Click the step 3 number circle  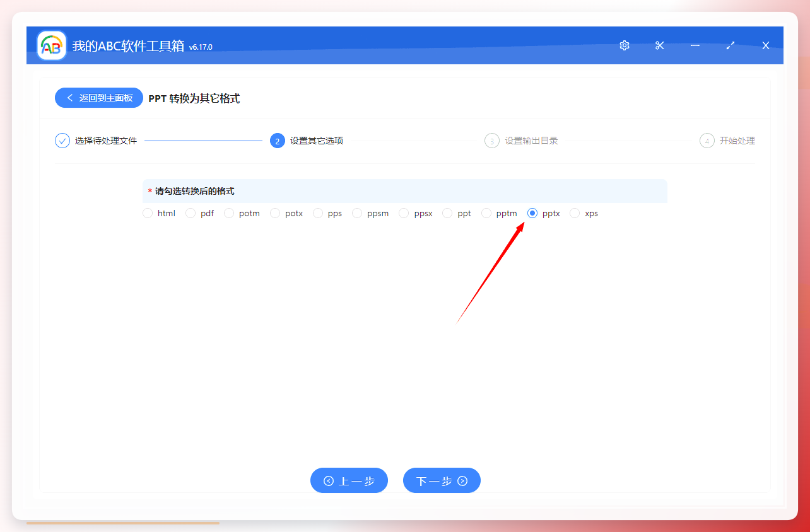pos(492,141)
